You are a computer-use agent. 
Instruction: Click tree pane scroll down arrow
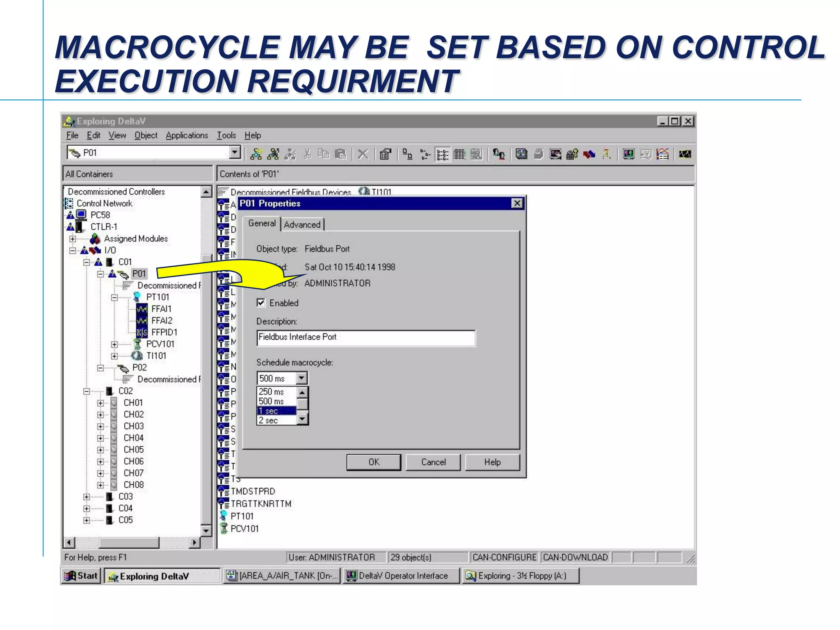click(206, 530)
